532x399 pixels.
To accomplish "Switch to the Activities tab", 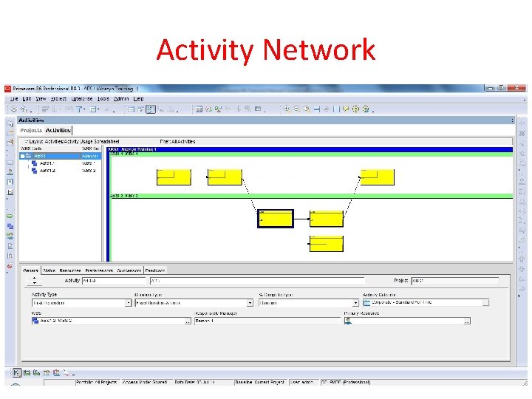I will (x=58, y=130).
